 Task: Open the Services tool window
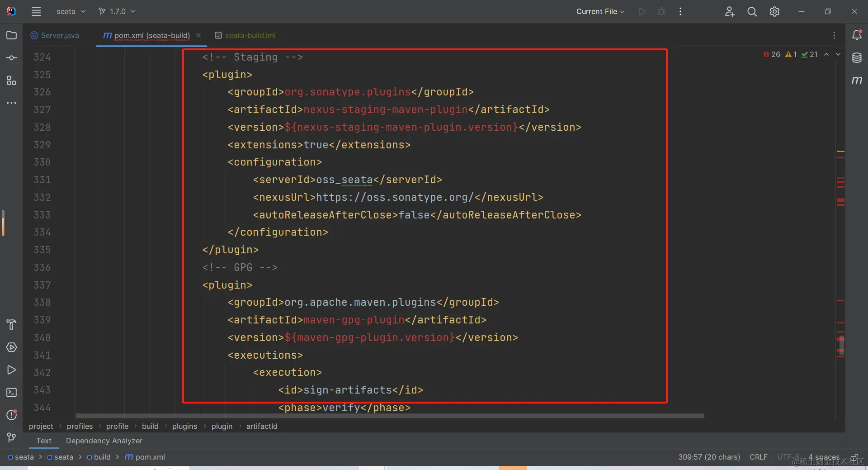[x=12, y=347]
